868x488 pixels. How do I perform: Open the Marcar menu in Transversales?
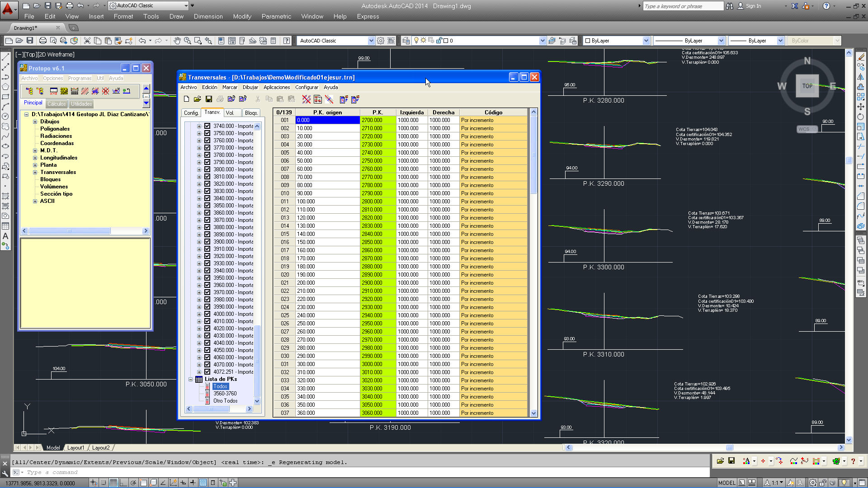230,87
